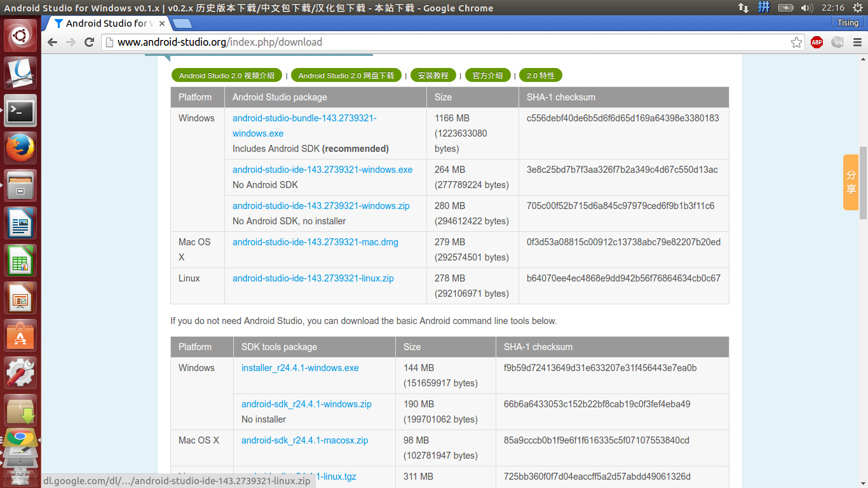This screenshot has width=868, height=488.
Task: Open Chrome hamburger menu
Action: (x=857, y=42)
